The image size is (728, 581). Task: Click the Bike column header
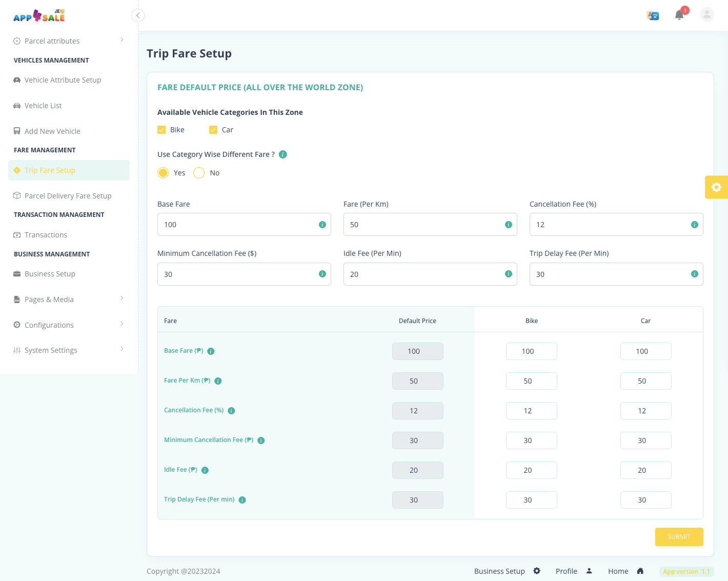[532, 321]
